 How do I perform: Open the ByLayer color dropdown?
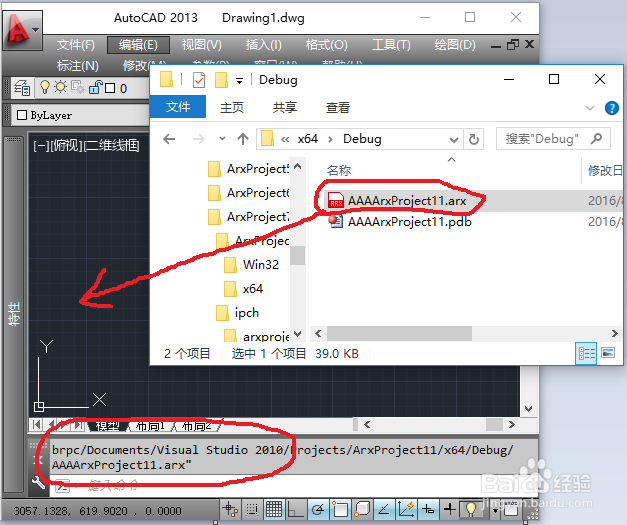[x=80, y=115]
